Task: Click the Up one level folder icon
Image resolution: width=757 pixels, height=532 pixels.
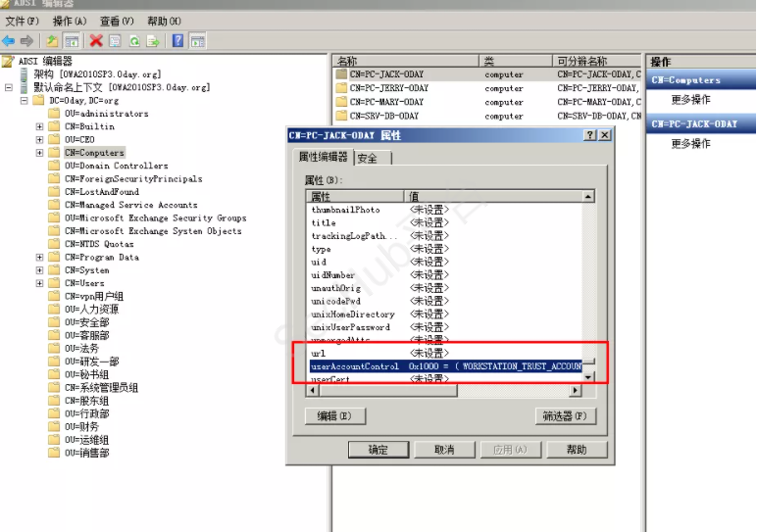Action: point(52,40)
